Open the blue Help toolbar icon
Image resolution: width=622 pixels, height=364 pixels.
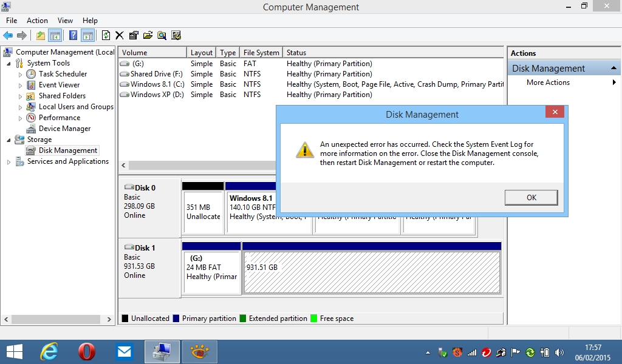(73, 35)
